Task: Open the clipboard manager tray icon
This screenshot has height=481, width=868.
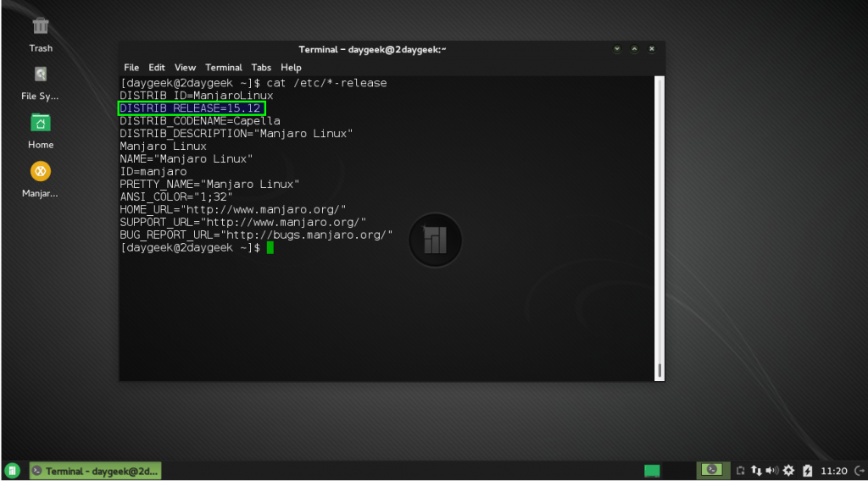Action: coord(740,470)
